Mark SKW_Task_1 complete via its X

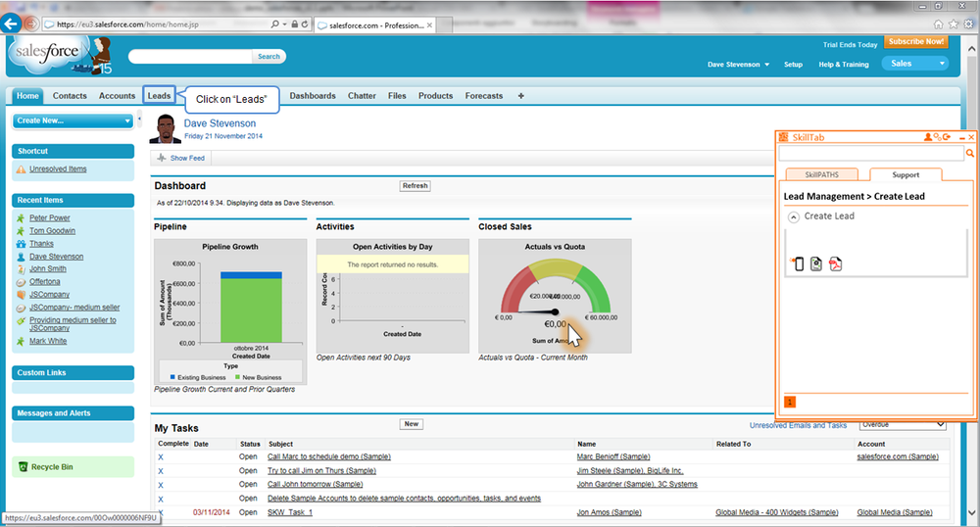[x=161, y=512]
